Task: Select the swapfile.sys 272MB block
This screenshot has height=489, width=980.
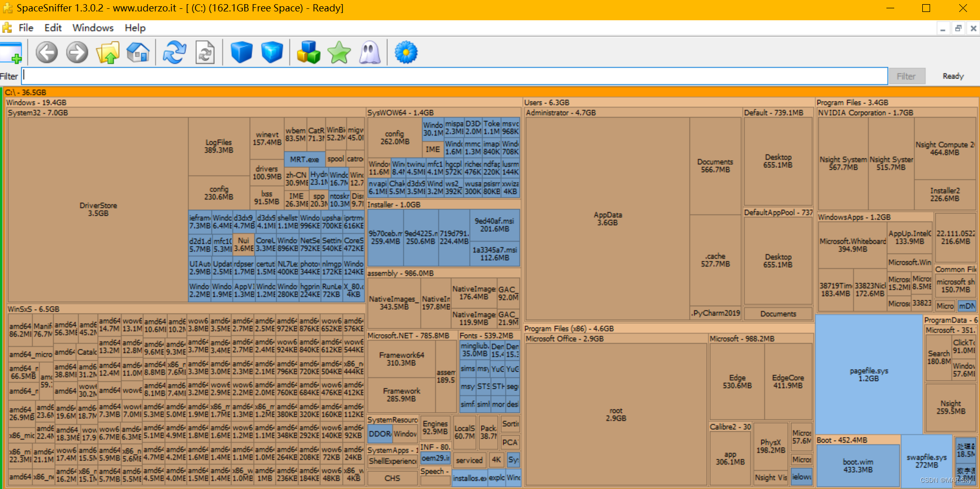Action: 926,461
